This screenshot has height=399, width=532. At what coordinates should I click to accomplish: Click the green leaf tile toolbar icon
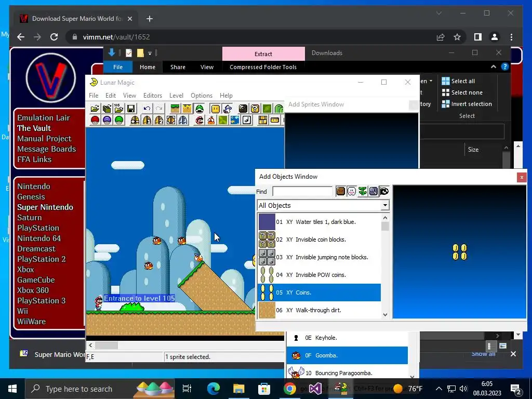[223, 120]
